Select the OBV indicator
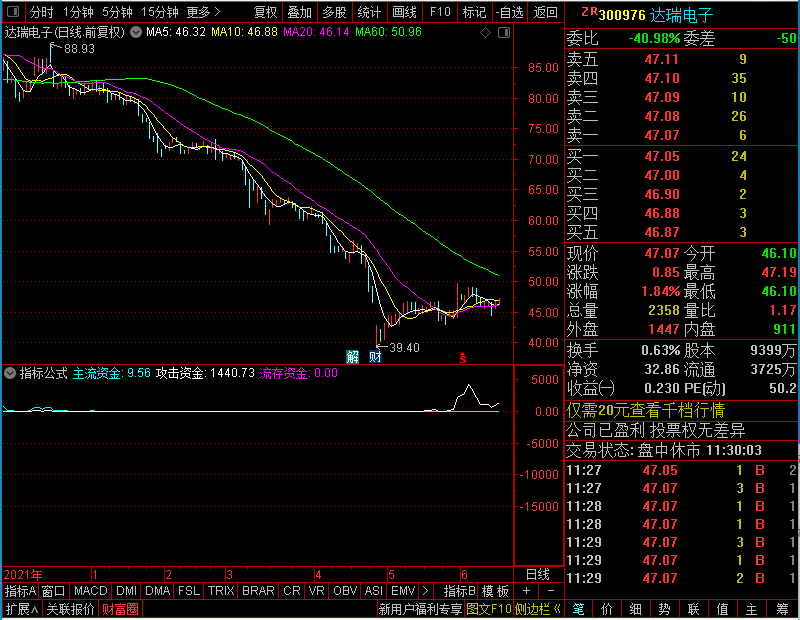Viewport: 800px width, 620px height. pyautogui.click(x=345, y=591)
